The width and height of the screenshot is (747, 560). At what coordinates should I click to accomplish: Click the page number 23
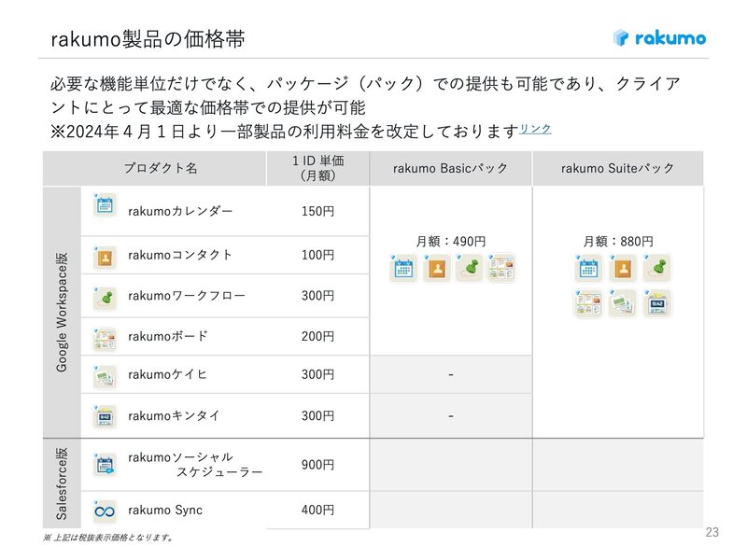712,532
